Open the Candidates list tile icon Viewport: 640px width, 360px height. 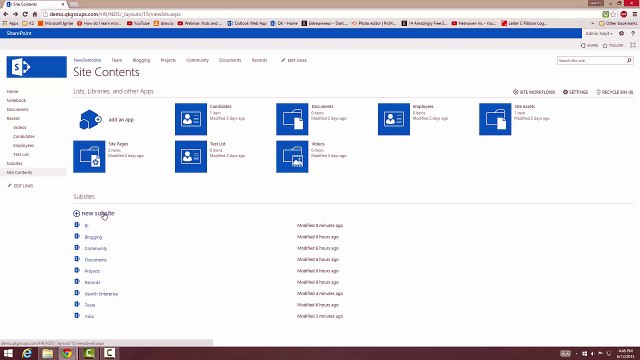tap(191, 119)
